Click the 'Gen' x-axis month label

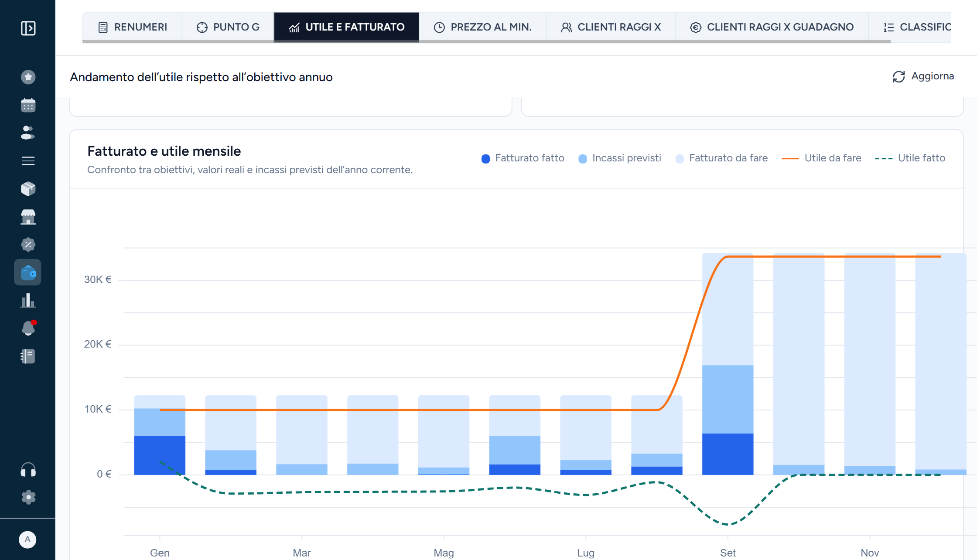click(160, 553)
